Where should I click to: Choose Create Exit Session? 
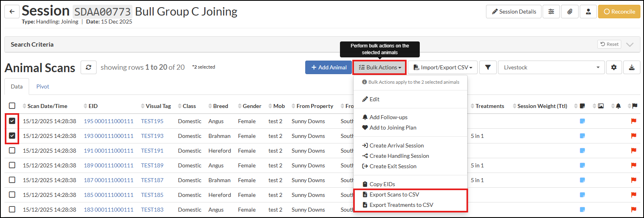point(411,166)
